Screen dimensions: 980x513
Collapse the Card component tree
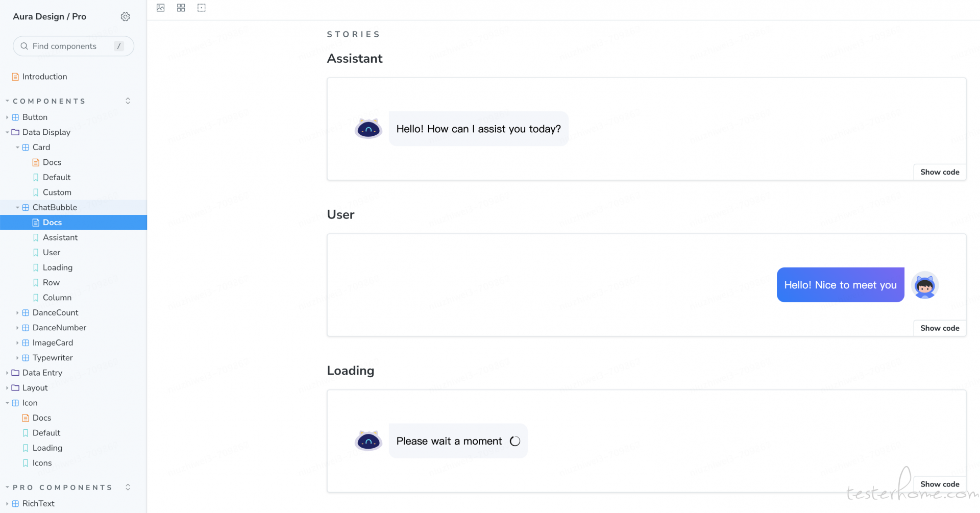pyautogui.click(x=17, y=147)
